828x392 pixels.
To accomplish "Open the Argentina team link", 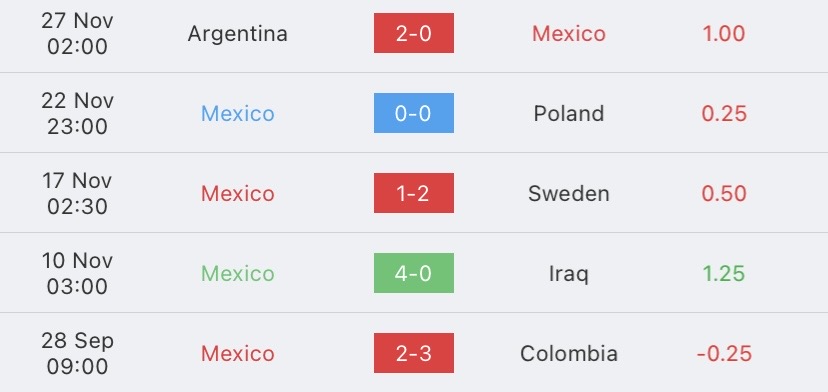I will tap(238, 34).
